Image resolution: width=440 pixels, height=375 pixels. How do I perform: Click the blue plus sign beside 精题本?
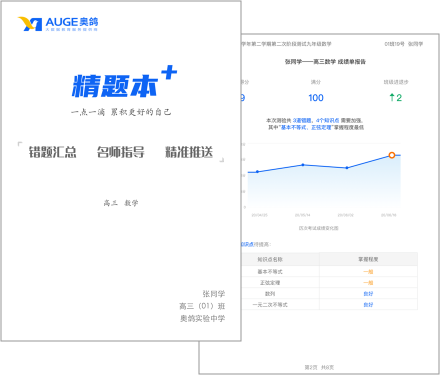coord(169,73)
